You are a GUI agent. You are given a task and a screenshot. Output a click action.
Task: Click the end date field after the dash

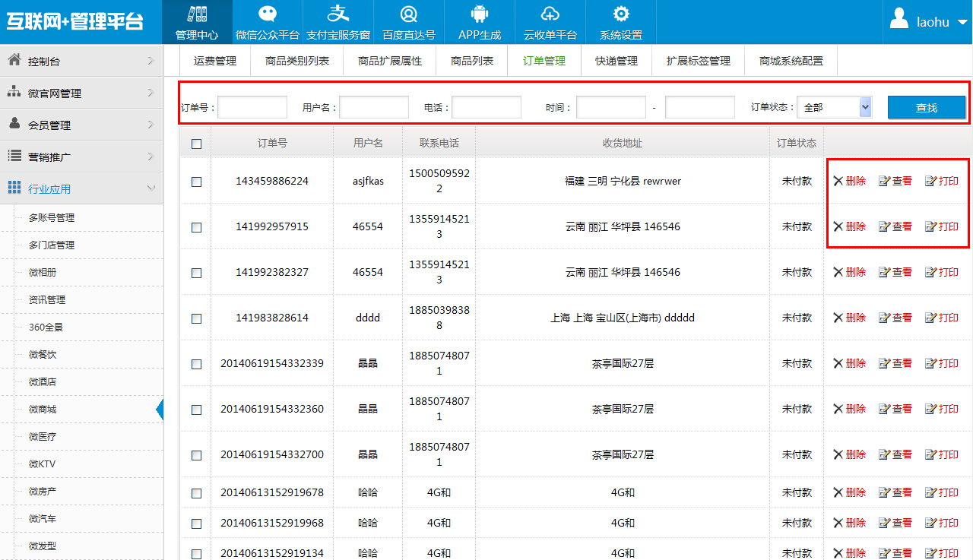point(700,107)
